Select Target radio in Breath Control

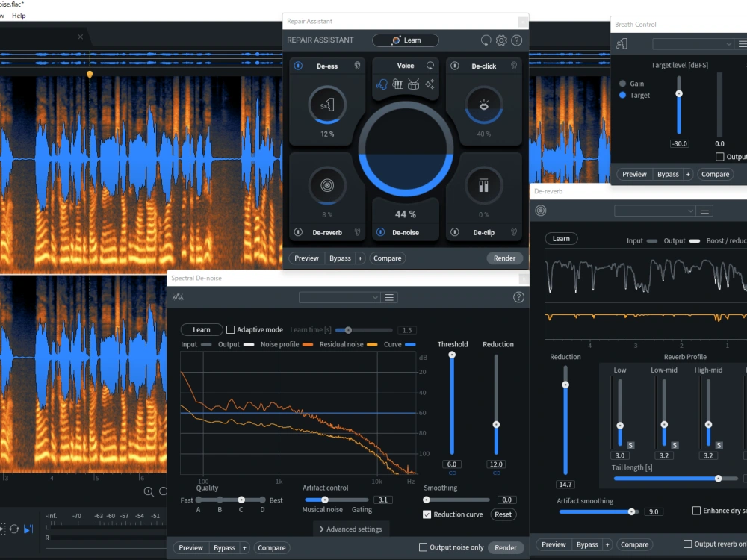tap(622, 95)
